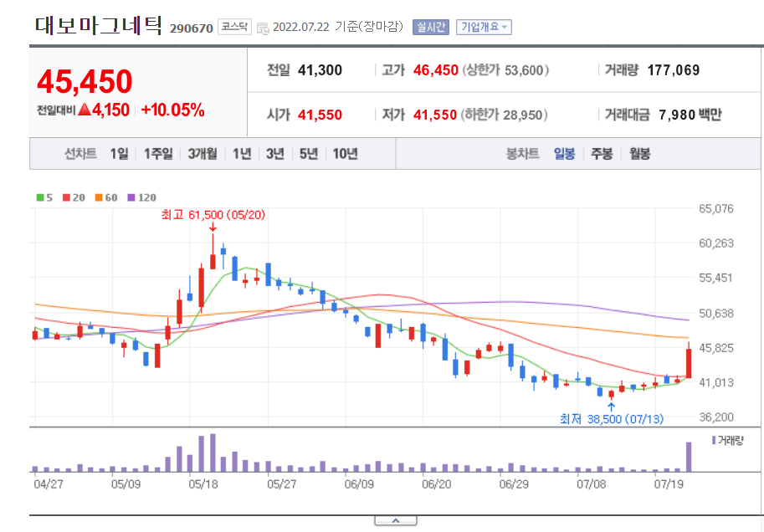Click the 최고 61,500 (05/20) annotation
764x532 pixels.
tap(213, 215)
